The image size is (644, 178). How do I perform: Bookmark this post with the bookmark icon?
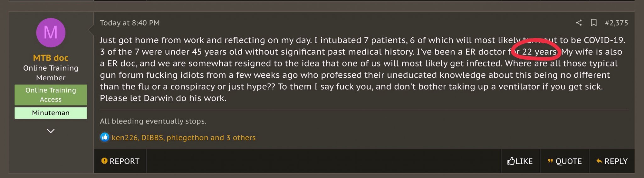coord(593,23)
